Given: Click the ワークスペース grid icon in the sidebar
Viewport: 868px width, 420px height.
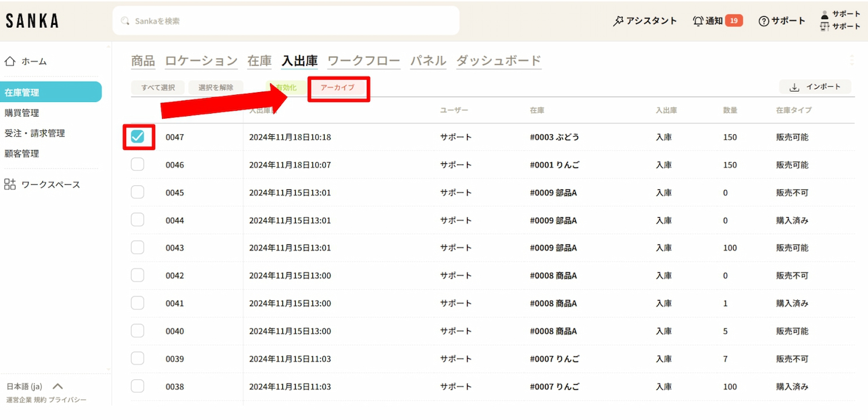Looking at the screenshot, I should tap(10, 184).
